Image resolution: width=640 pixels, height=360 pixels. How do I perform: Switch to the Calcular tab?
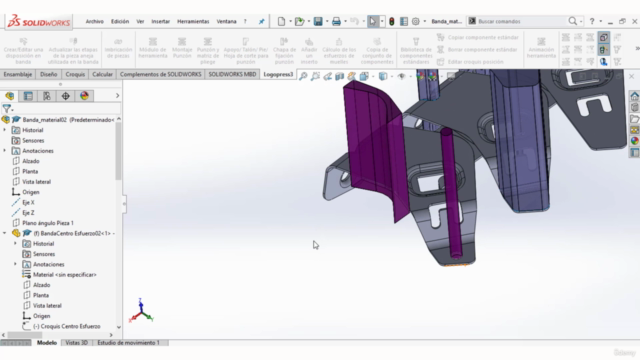click(102, 74)
